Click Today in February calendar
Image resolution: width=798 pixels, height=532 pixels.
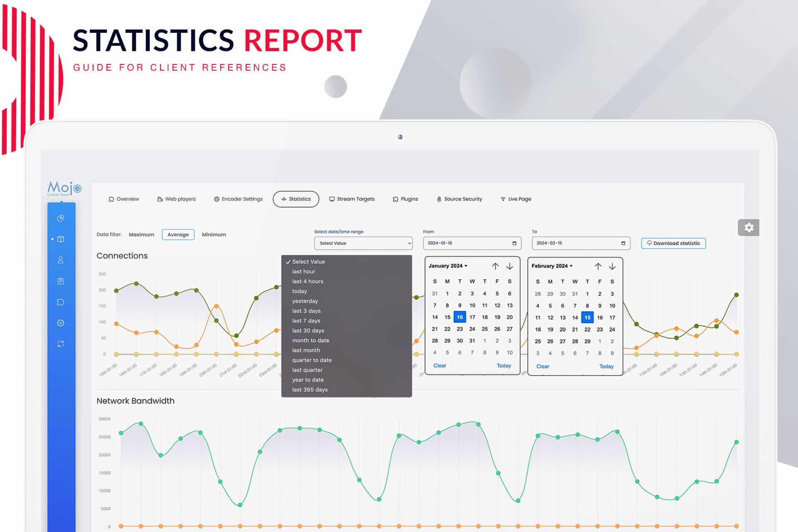[x=606, y=367]
